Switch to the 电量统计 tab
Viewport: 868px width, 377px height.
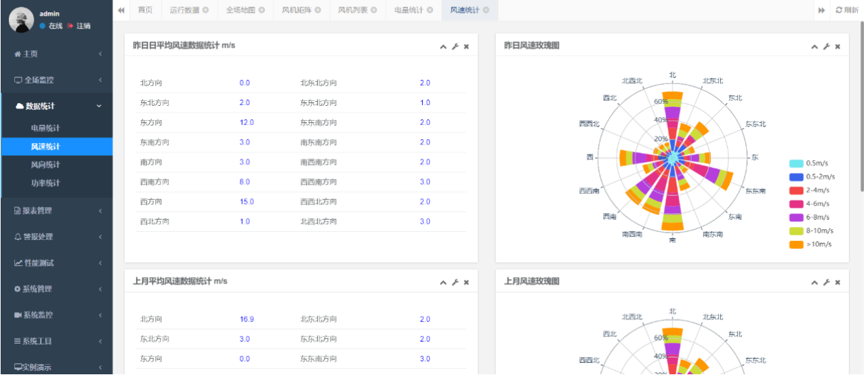click(409, 10)
